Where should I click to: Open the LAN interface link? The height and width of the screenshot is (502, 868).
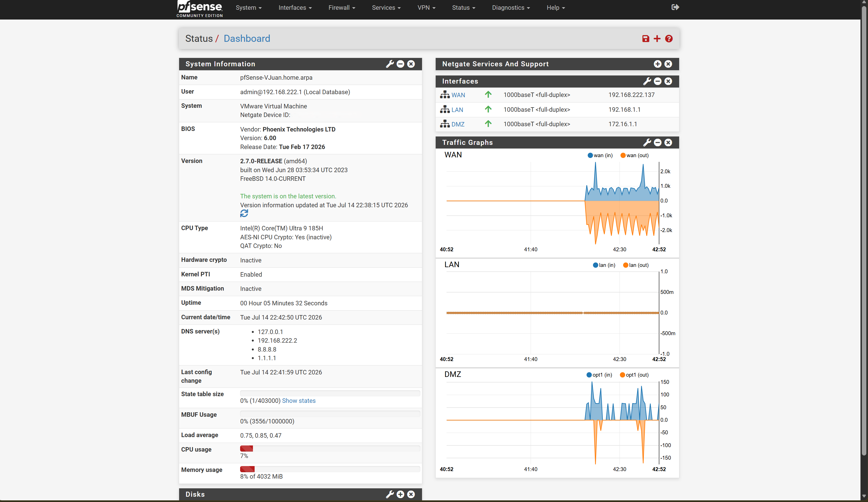(457, 109)
